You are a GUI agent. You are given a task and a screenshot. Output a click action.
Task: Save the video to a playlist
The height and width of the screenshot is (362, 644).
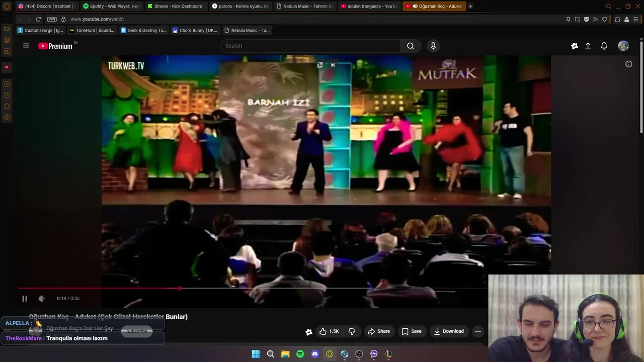click(412, 331)
